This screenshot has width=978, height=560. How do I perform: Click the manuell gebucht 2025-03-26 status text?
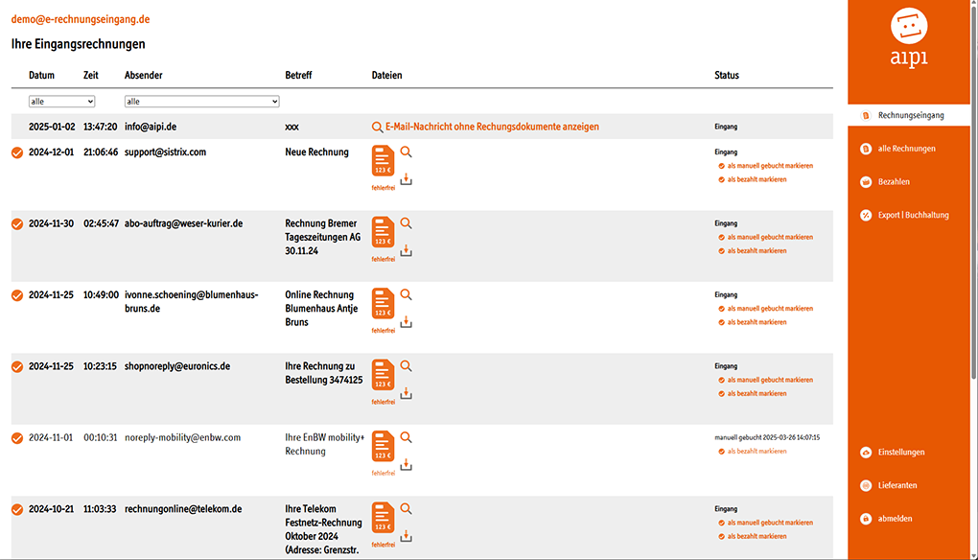(x=767, y=438)
